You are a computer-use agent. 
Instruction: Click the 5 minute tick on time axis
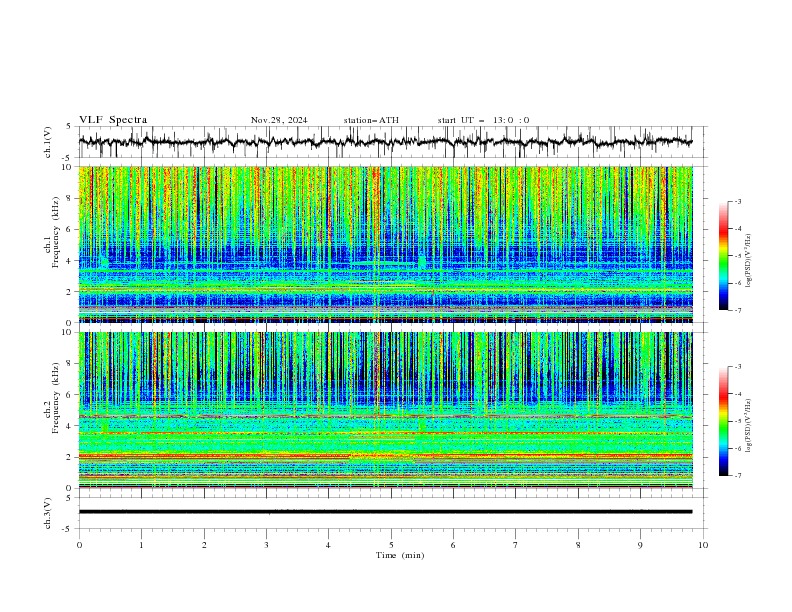coord(391,545)
